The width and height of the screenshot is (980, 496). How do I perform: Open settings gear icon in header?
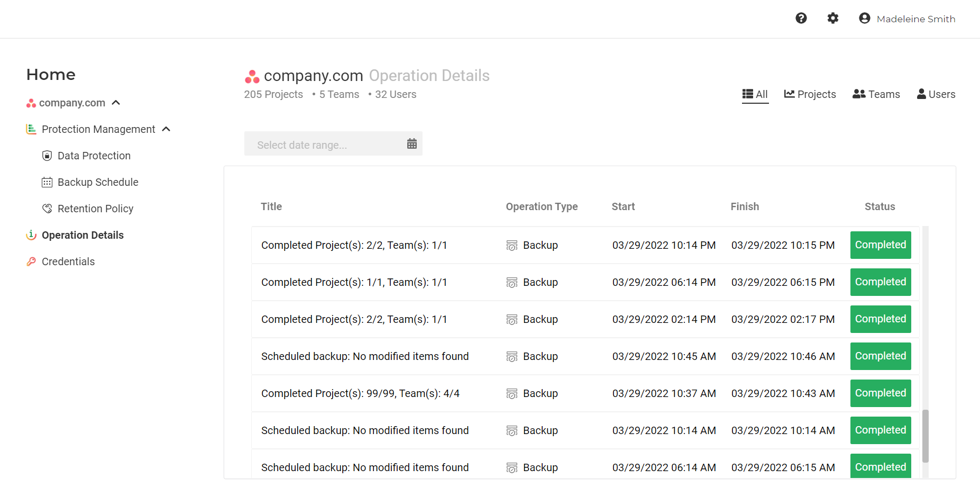833,19
